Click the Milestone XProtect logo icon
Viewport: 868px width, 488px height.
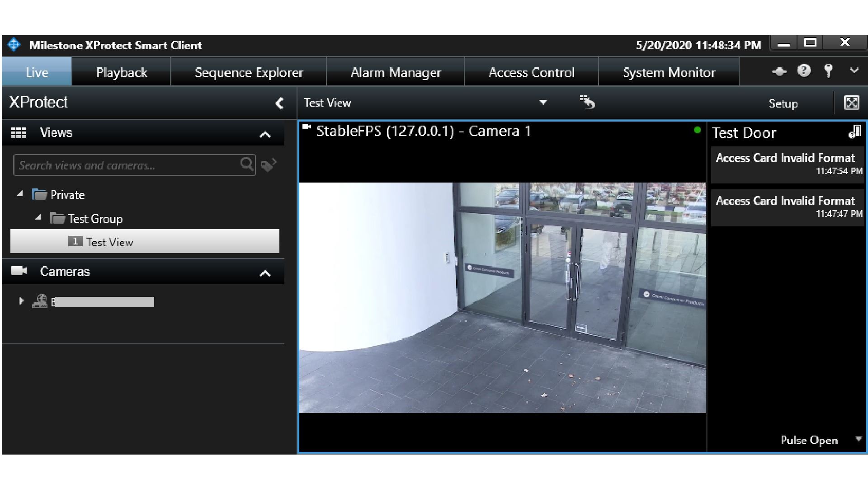[x=14, y=45]
